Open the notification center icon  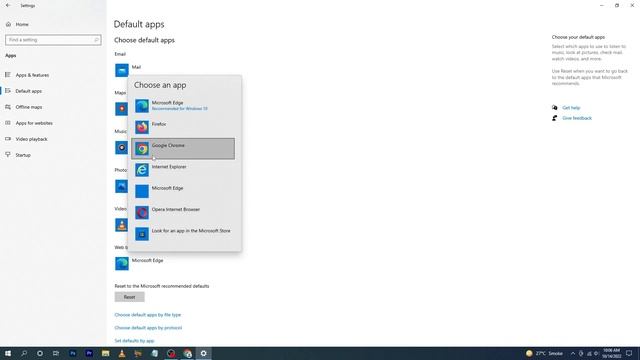click(629, 353)
